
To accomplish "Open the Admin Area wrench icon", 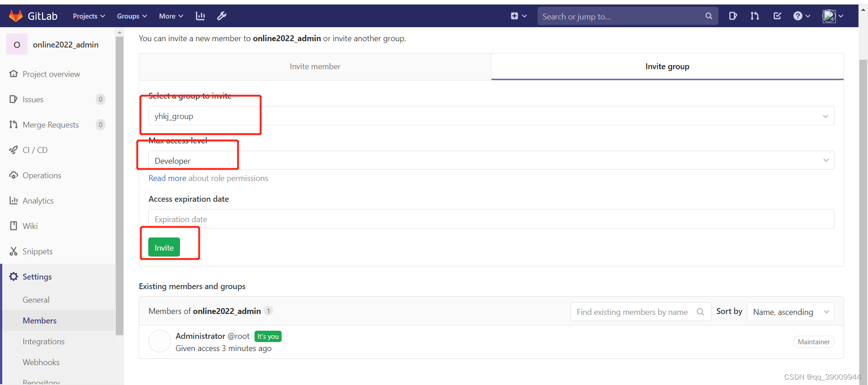I will pos(222,16).
